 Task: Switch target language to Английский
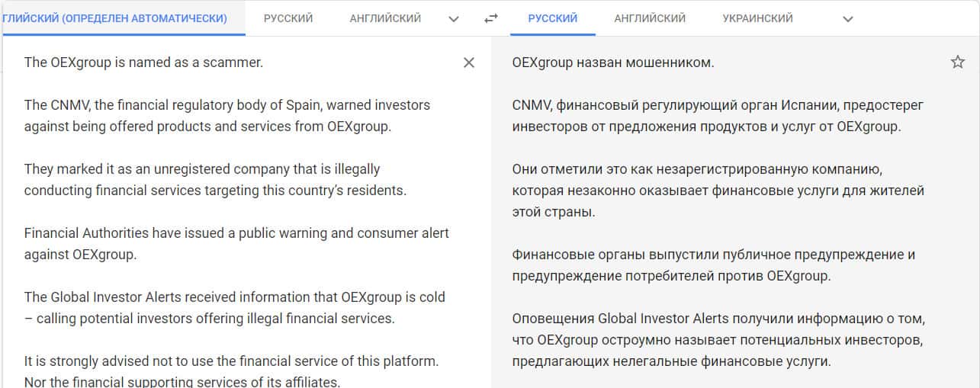coord(650,18)
